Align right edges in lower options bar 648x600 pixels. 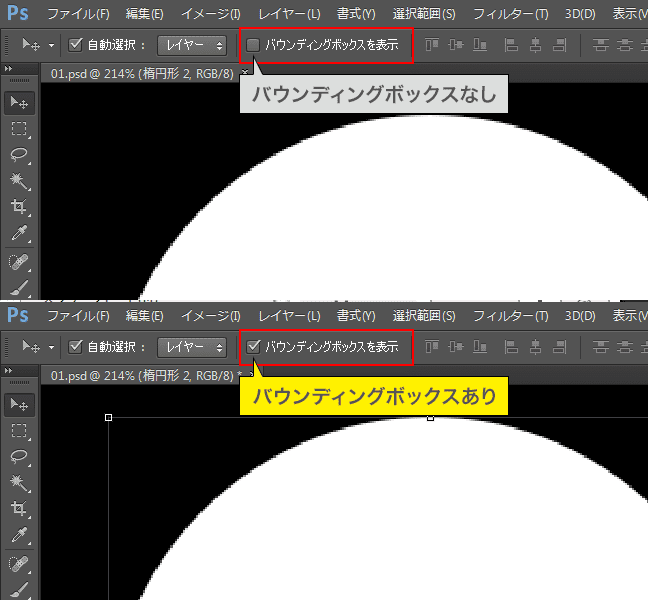[x=560, y=347]
